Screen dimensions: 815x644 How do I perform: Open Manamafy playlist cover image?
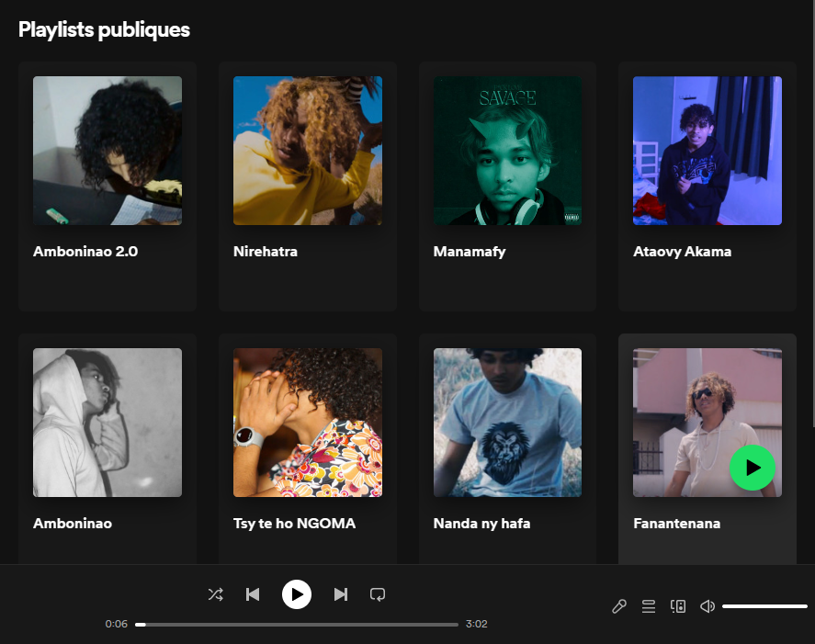tap(508, 151)
